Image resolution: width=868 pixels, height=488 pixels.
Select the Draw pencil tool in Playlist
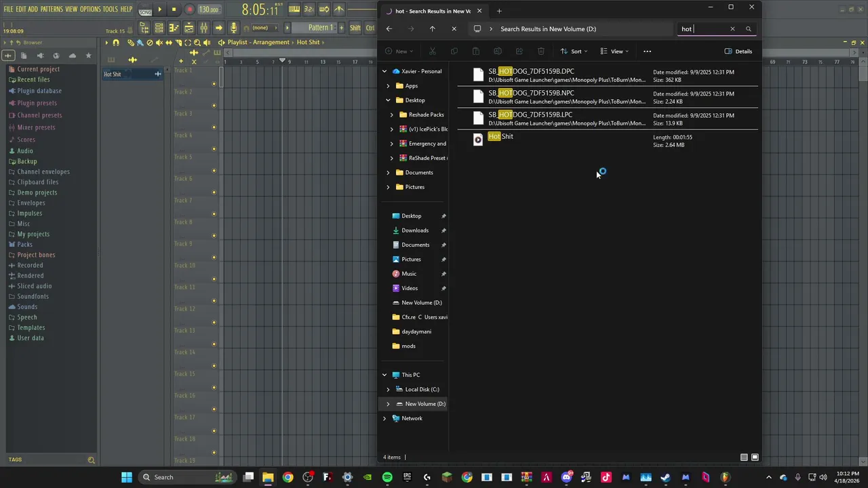[131, 43]
